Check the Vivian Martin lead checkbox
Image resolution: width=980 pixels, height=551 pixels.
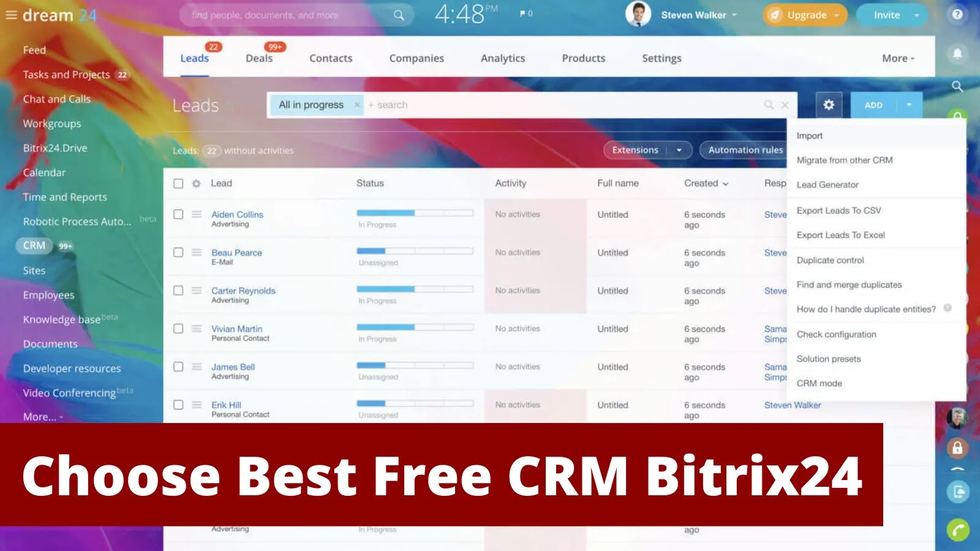[178, 329]
